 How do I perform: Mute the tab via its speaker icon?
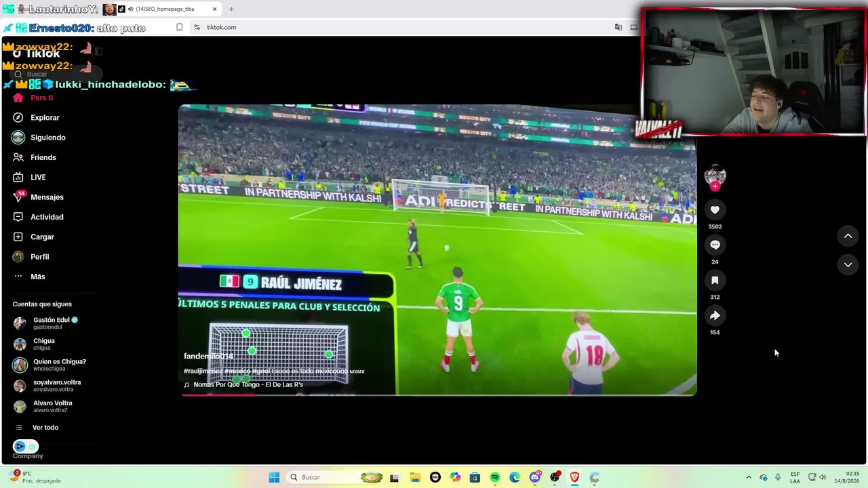130,9
